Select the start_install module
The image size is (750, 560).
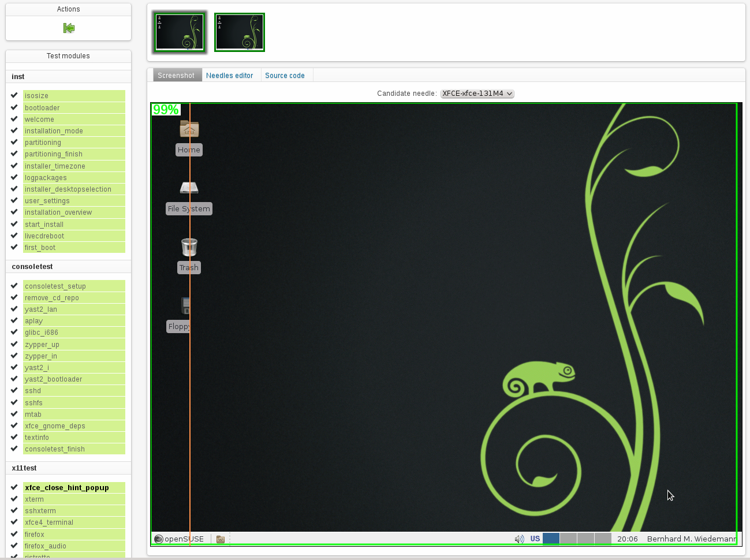coord(74,225)
